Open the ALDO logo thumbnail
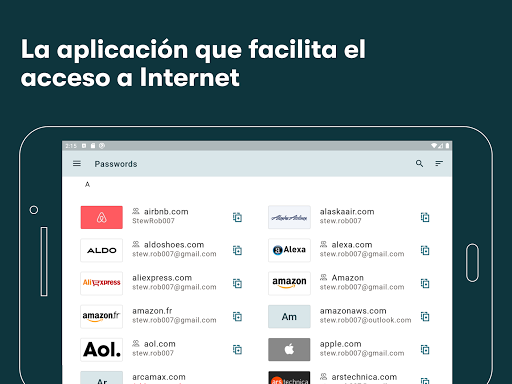 102,250
